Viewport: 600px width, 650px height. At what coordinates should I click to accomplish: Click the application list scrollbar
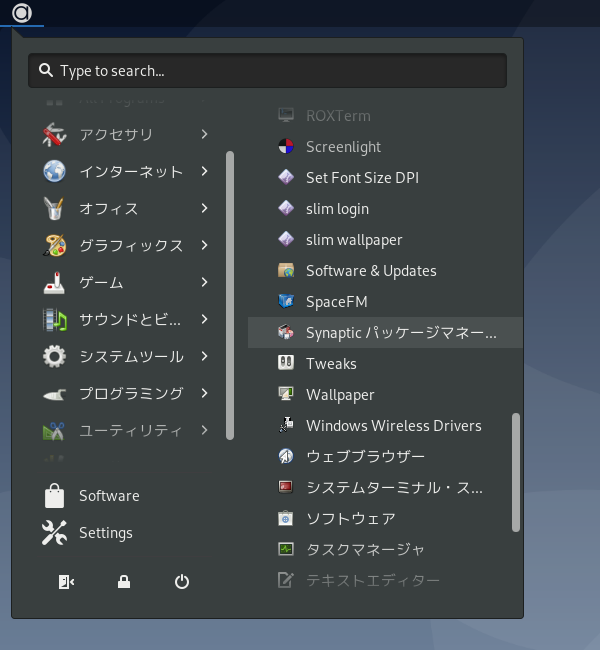point(516,472)
